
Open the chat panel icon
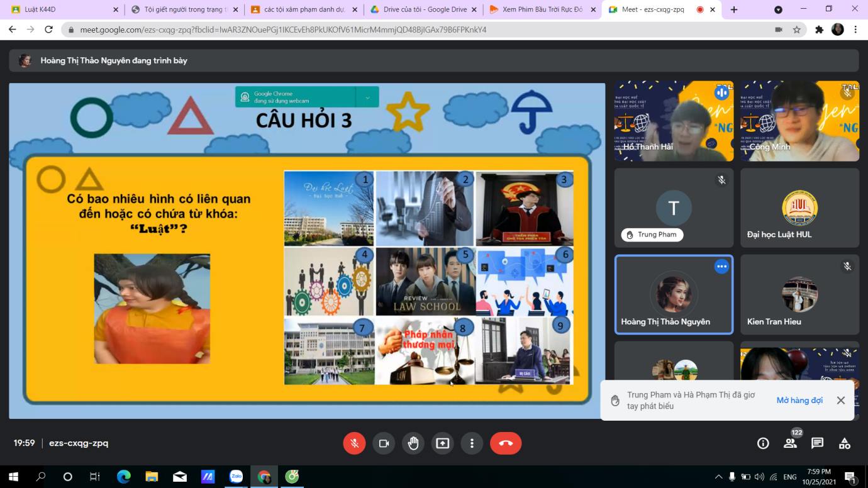[x=817, y=443]
